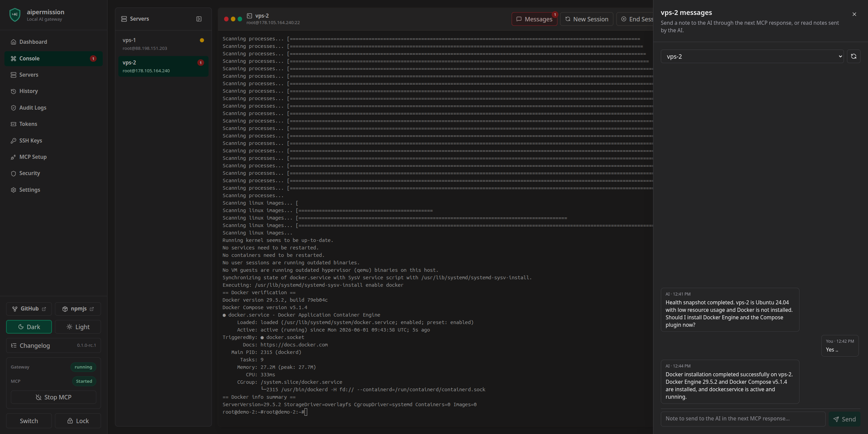Click the yellow terminal window dot
This screenshot has height=434, width=868.
pyautogui.click(x=233, y=19)
